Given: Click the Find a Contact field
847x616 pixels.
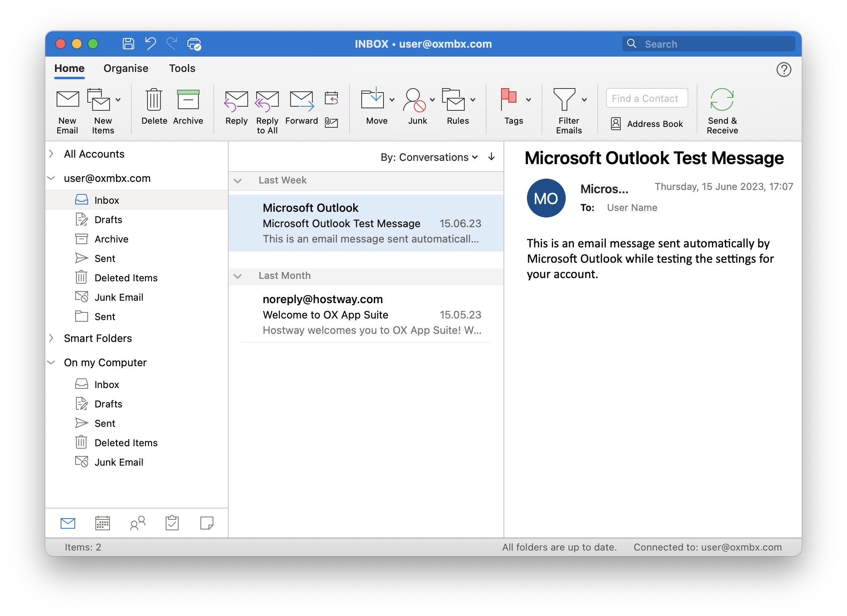Looking at the screenshot, I should click(647, 98).
